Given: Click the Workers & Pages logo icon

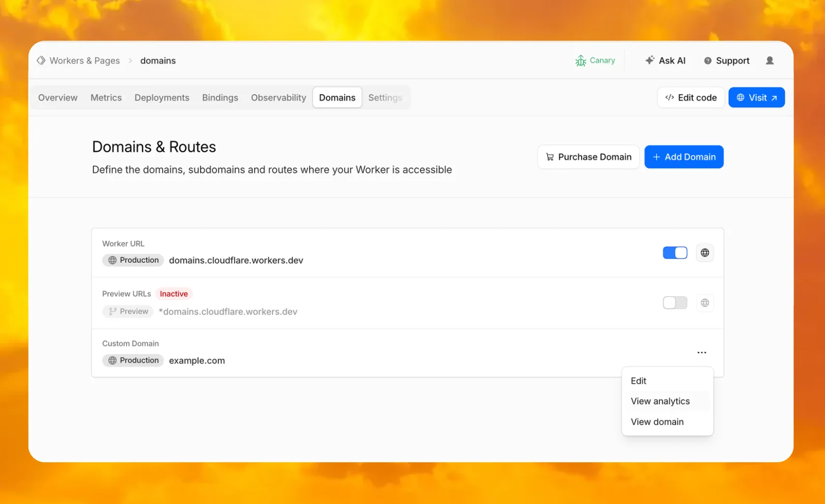Looking at the screenshot, I should click(41, 60).
